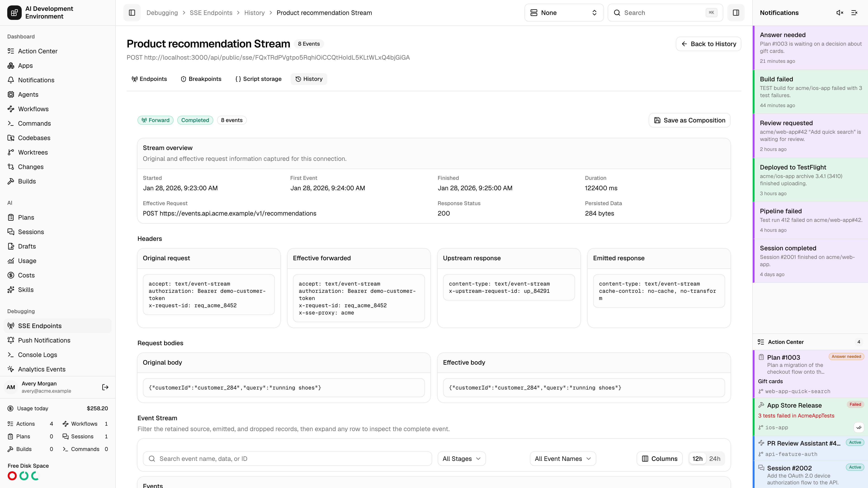Open the notifications list options icon
This screenshot has width=868, height=488.
[854, 13]
